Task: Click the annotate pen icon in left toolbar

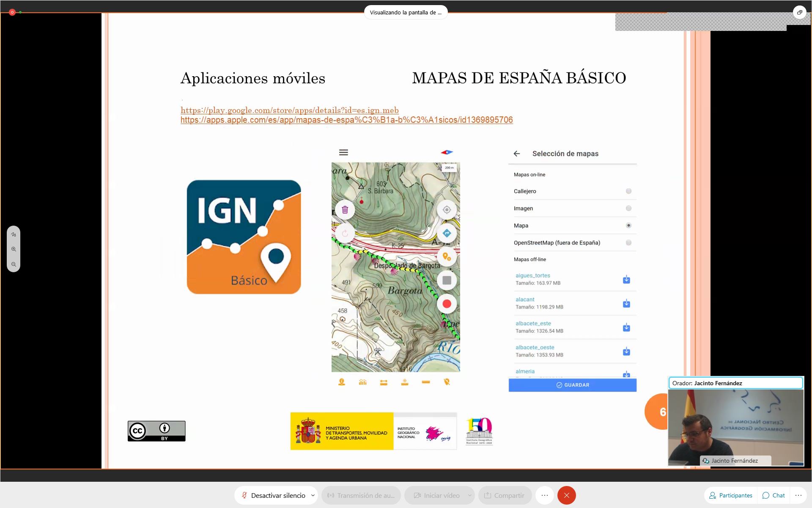Action: click(x=14, y=234)
